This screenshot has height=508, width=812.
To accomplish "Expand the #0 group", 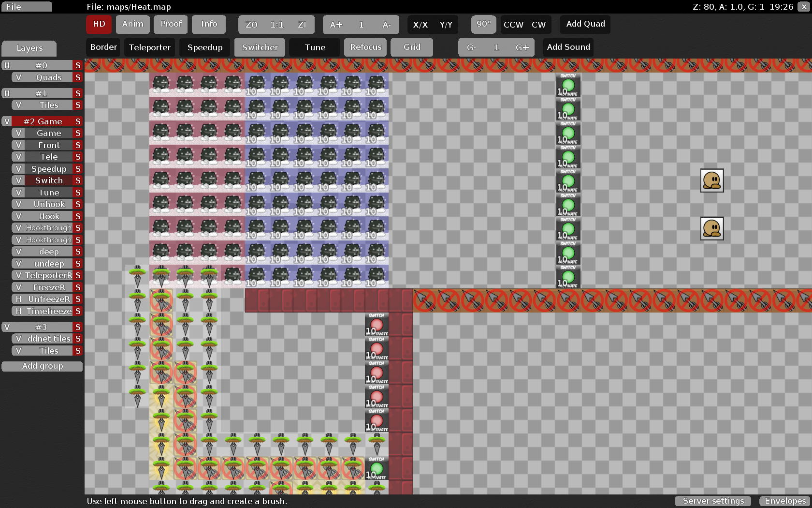I will coord(7,65).
